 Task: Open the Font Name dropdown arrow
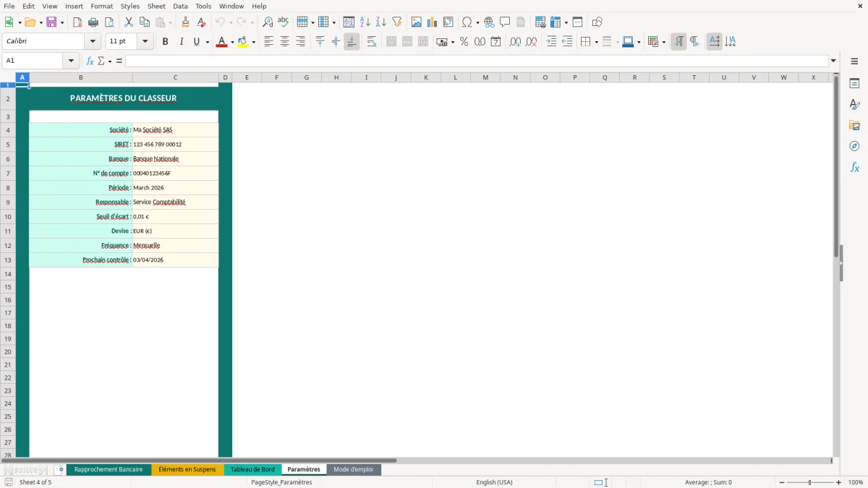click(93, 42)
